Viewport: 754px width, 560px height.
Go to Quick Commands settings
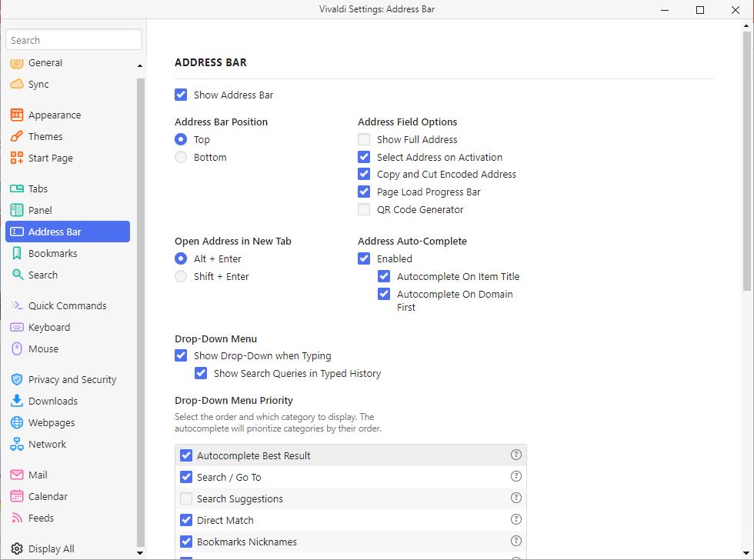(68, 305)
